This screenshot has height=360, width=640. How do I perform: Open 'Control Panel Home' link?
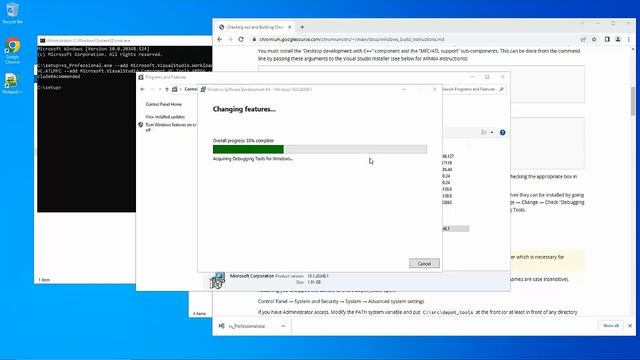pos(164,104)
